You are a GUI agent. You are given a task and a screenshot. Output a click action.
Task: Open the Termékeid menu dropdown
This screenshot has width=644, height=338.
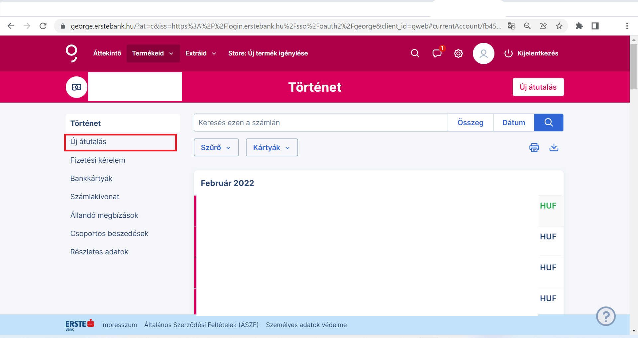click(153, 53)
